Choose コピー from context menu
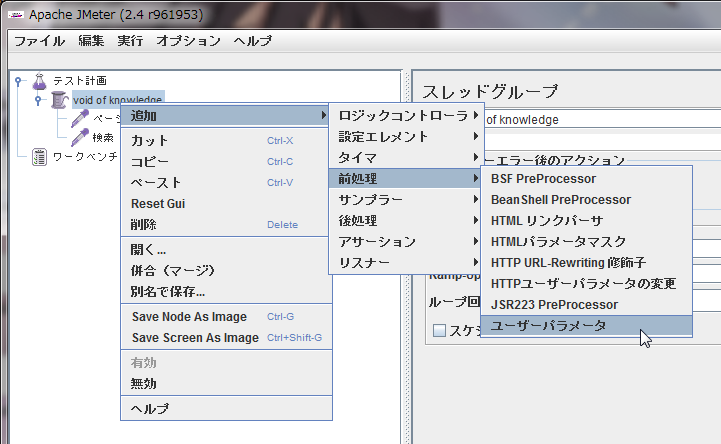This screenshot has height=444, width=721. pos(225,161)
